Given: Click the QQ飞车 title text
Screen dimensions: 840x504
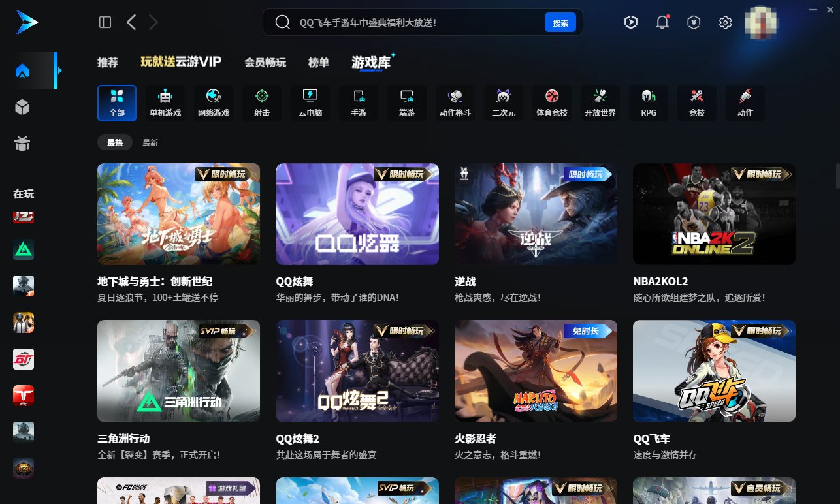Looking at the screenshot, I should (652, 439).
